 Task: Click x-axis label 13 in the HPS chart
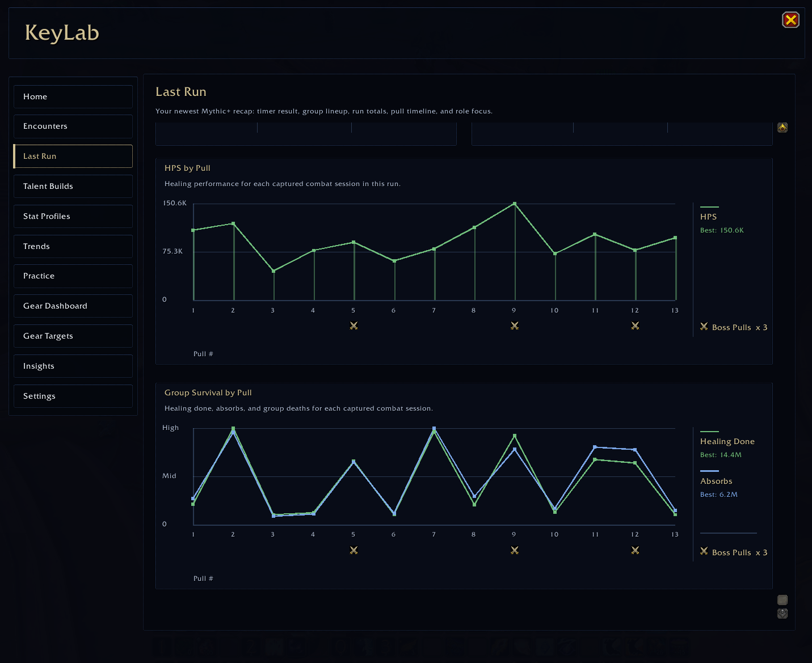tap(675, 310)
